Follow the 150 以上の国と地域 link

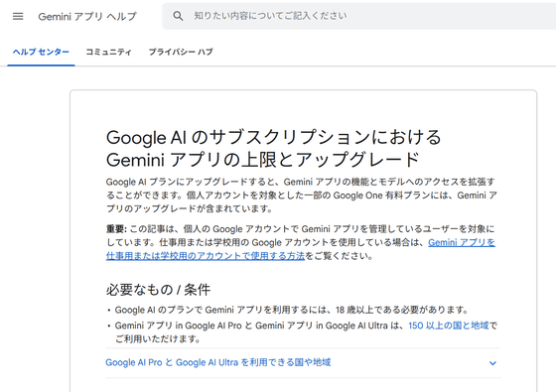click(x=449, y=326)
